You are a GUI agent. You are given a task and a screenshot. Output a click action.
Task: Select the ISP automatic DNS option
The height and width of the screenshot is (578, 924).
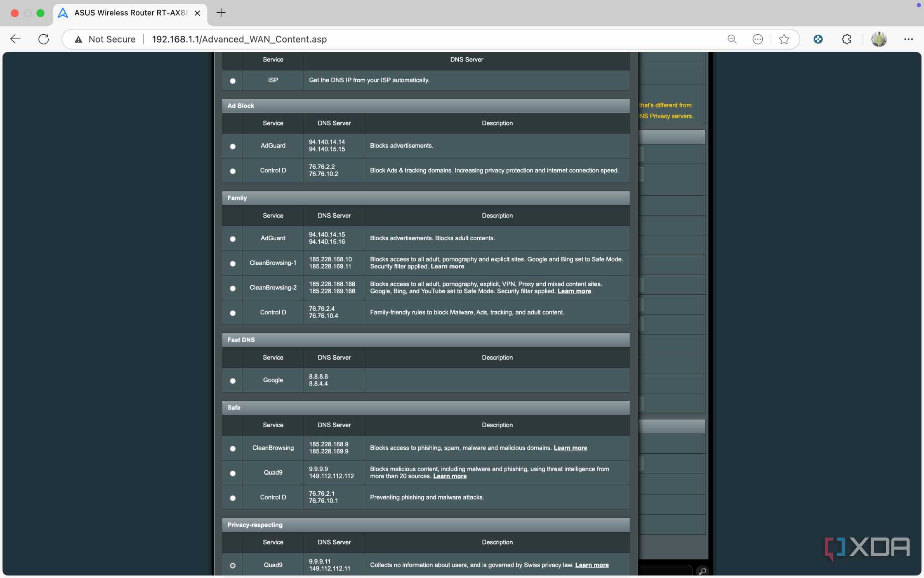[x=233, y=81]
